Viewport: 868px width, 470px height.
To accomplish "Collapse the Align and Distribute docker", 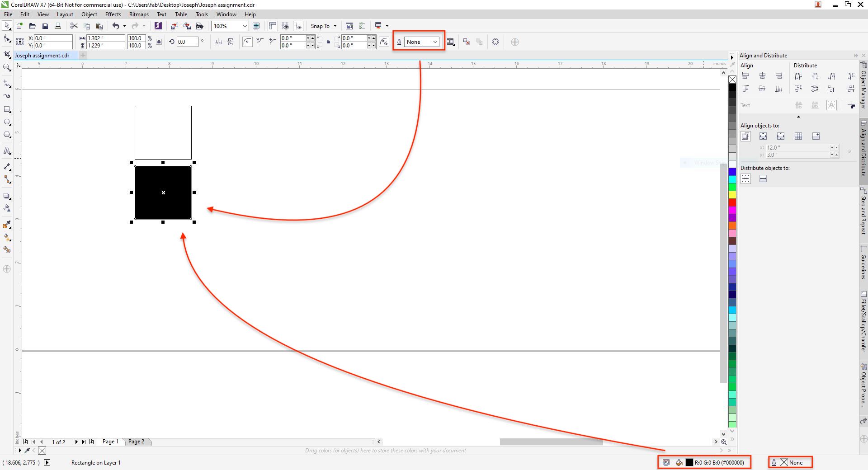I will pos(856,56).
